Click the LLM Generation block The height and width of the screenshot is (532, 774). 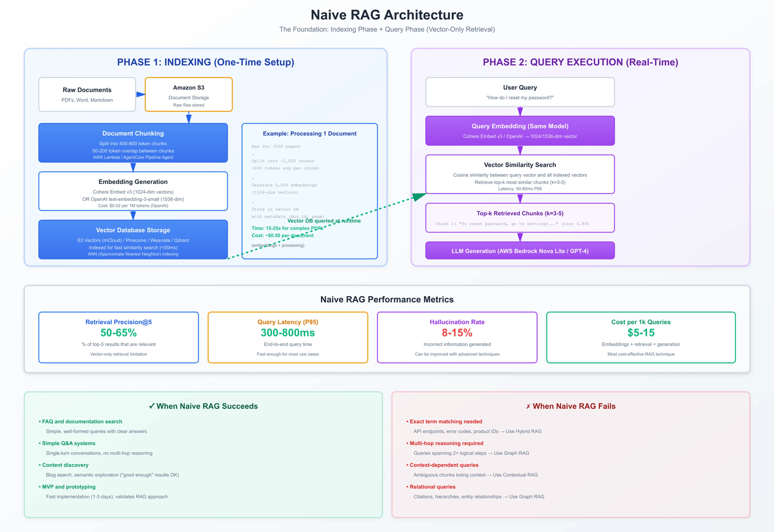pos(520,250)
